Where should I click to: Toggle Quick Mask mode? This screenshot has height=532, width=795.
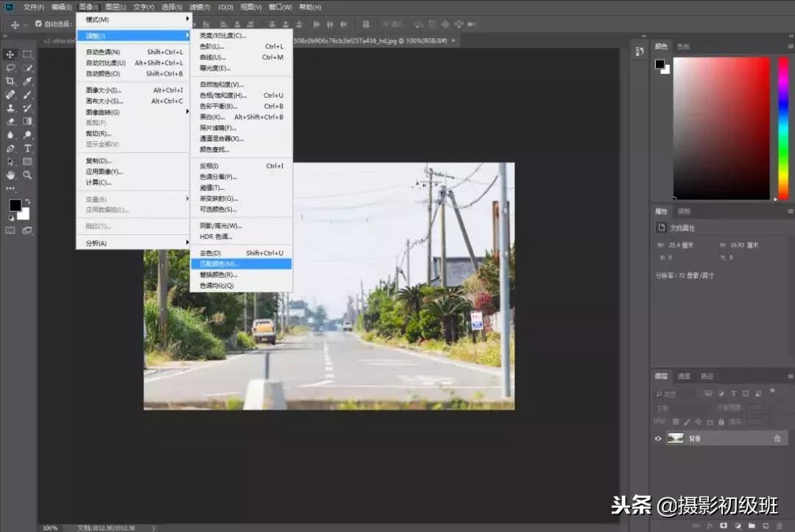coord(10,230)
